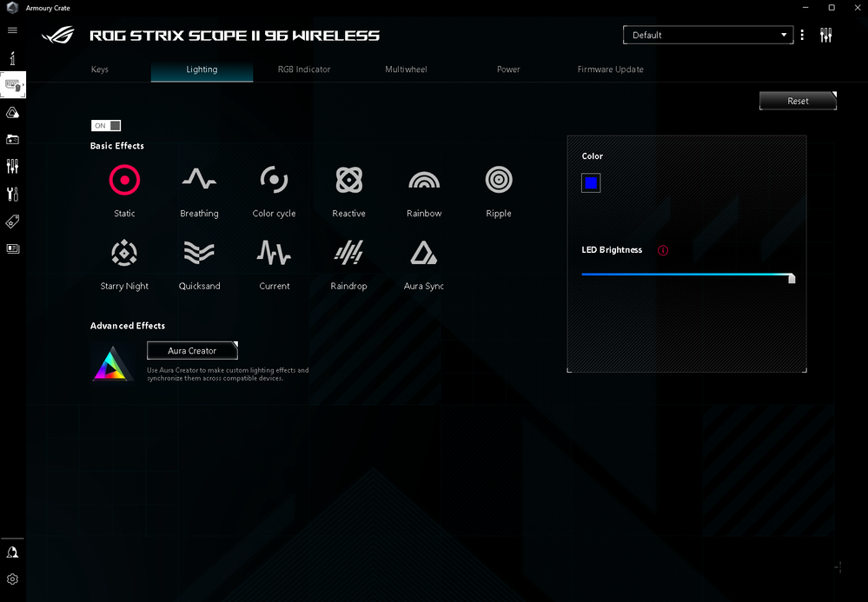This screenshot has width=868, height=602.
Task: Open the Settings gear in sidebar
Action: (x=12, y=579)
